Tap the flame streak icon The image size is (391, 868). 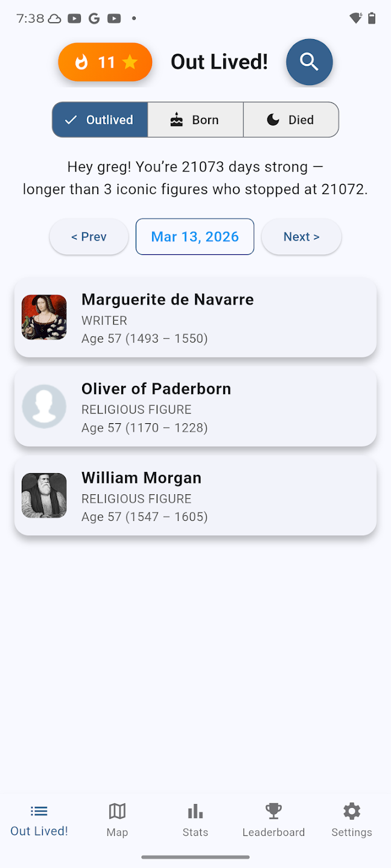click(x=81, y=62)
